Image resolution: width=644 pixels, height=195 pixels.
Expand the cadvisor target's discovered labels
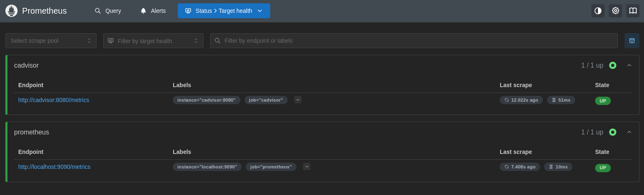click(298, 100)
